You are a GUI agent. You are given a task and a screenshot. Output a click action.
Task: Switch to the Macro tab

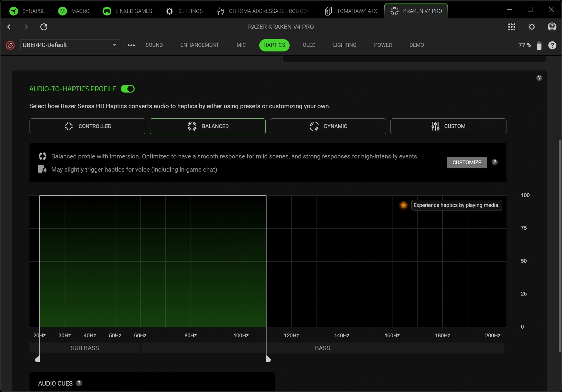pyautogui.click(x=74, y=11)
